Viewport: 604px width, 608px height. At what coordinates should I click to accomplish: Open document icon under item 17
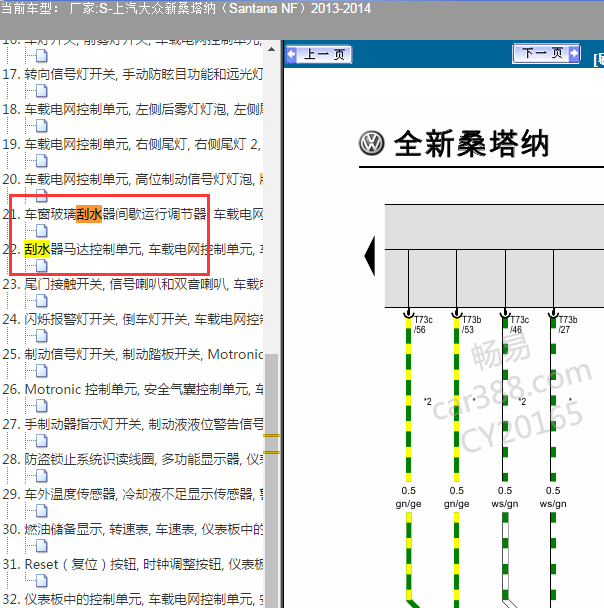point(41,91)
